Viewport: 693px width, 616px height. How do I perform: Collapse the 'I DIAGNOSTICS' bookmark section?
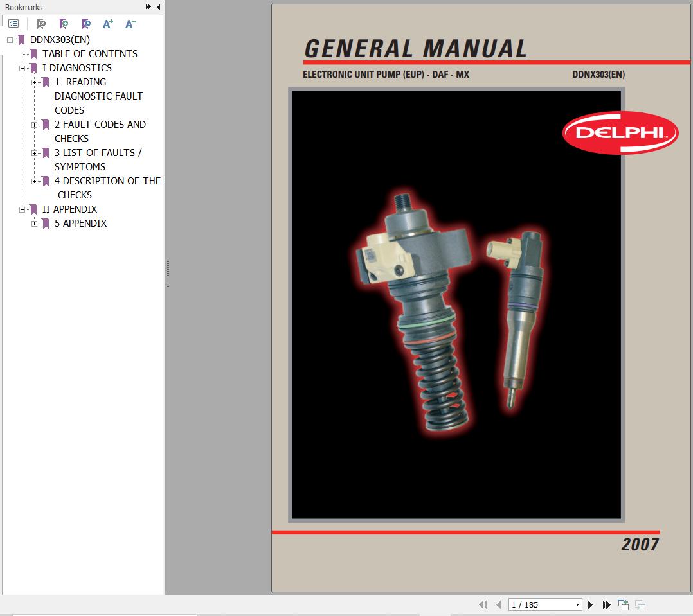point(23,67)
